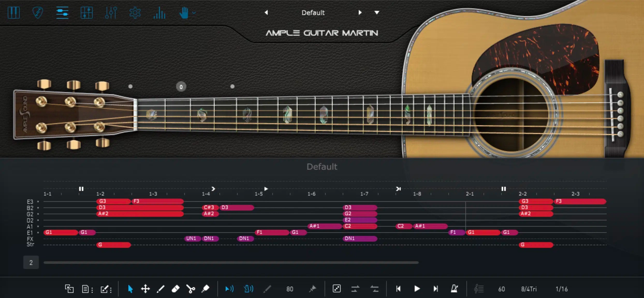Click the pause marker near 1-2
The width and height of the screenshot is (644, 298).
[x=81, y=189]
